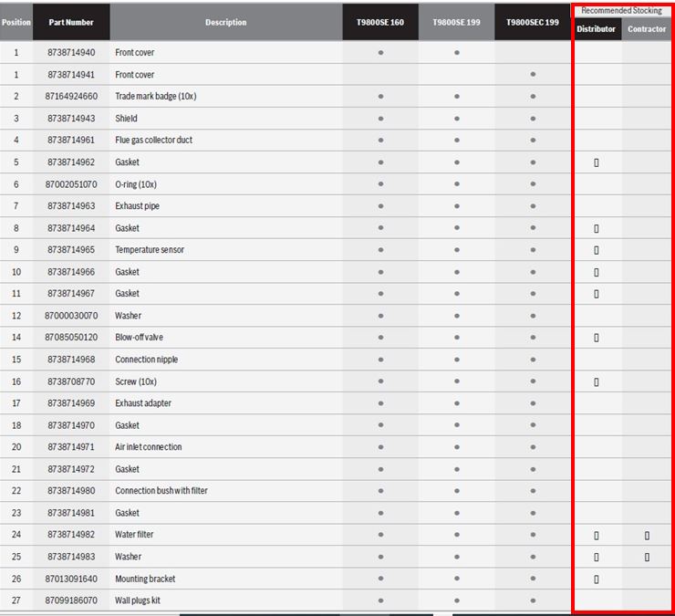Click T9800SE 160 dot in the 8738714940 row

(x=380, y=53)
